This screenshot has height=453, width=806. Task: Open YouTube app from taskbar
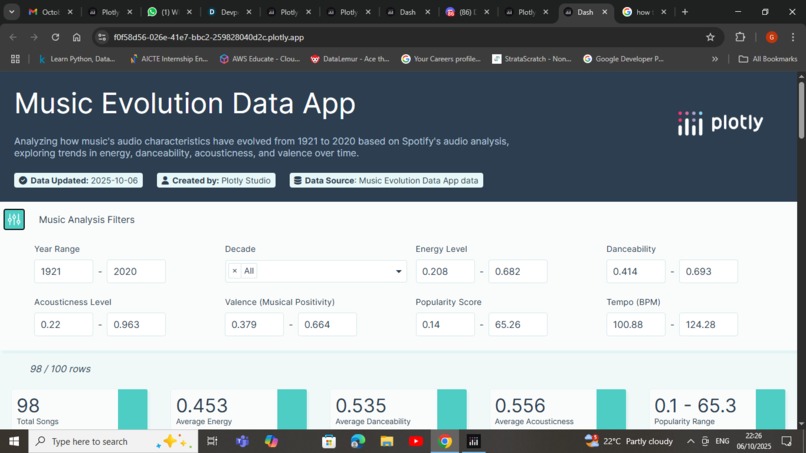pos(415,441)
